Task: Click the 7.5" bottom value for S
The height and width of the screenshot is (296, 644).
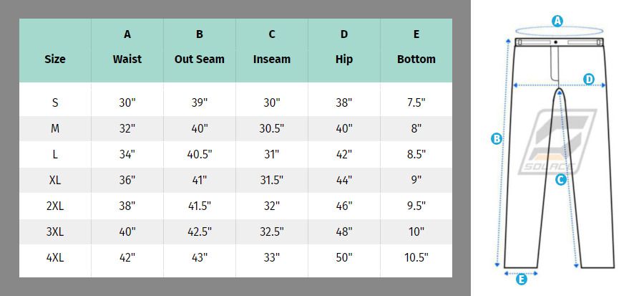Action: coord(416,102)
